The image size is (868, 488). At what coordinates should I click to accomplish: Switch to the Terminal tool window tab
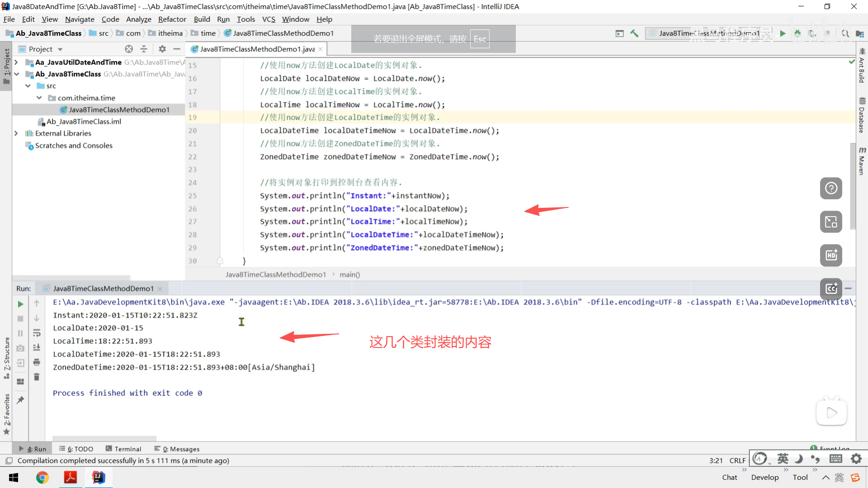click(x=123, y=449)
